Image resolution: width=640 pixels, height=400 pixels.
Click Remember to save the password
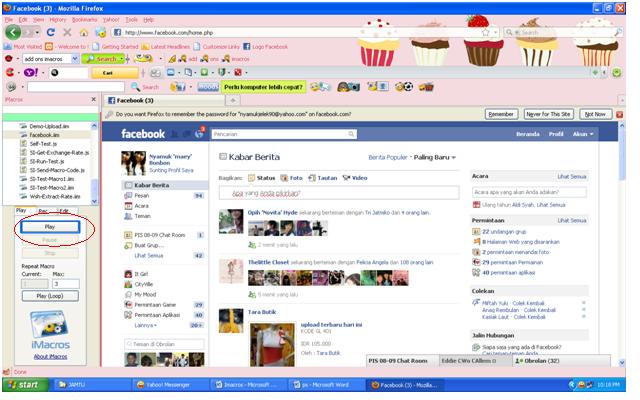(501, 114)
